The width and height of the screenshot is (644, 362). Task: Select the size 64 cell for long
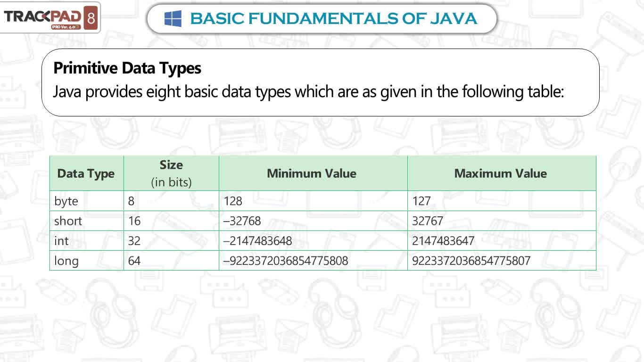pyautogui.click(x=171, y=260)
